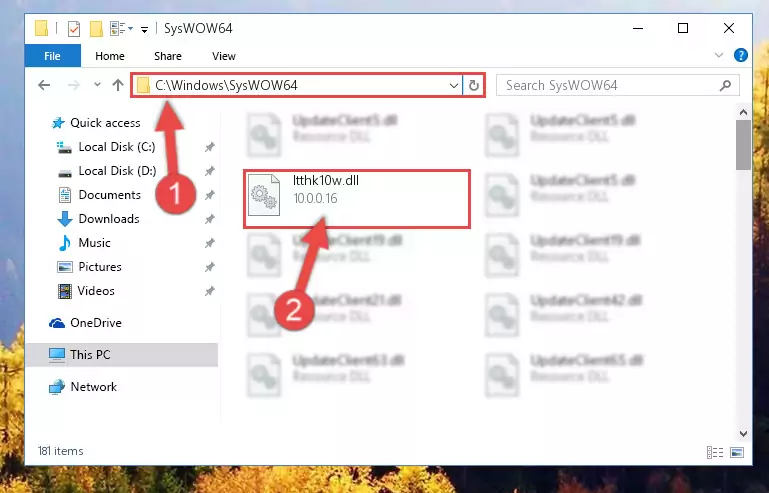Select Quick access in navigation pane
The image size is (769, 493).
point(105,123)
